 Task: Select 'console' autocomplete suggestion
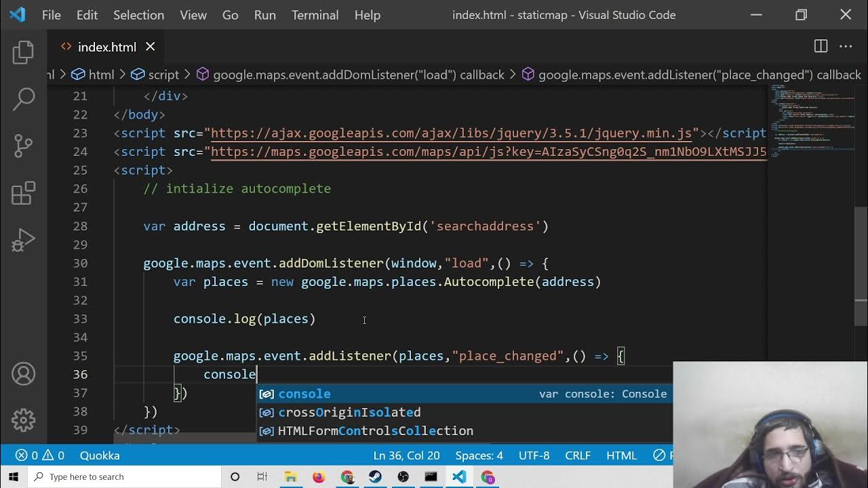pos(304,394)
